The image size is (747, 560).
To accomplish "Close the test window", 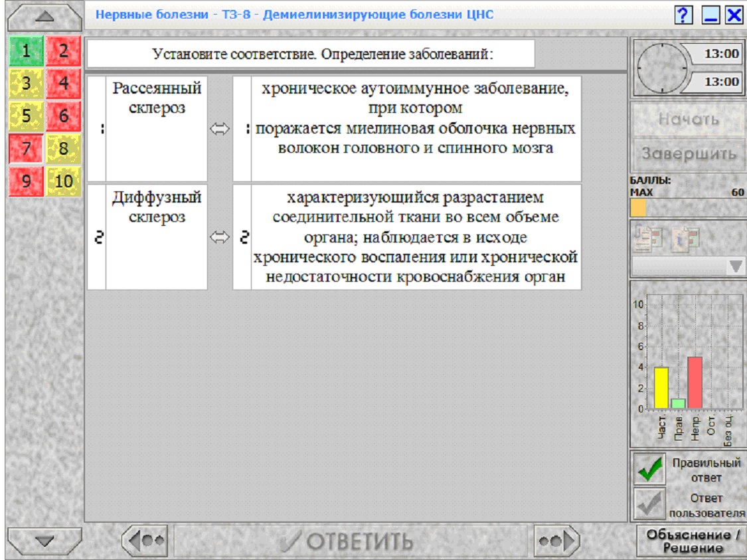I will [x=734, y=15].
